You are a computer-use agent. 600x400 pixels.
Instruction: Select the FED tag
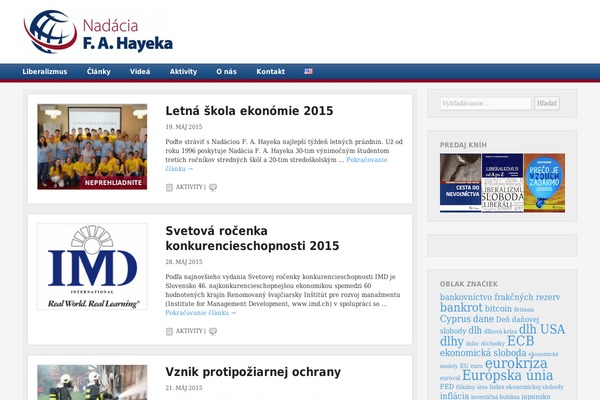coord(447,387)
